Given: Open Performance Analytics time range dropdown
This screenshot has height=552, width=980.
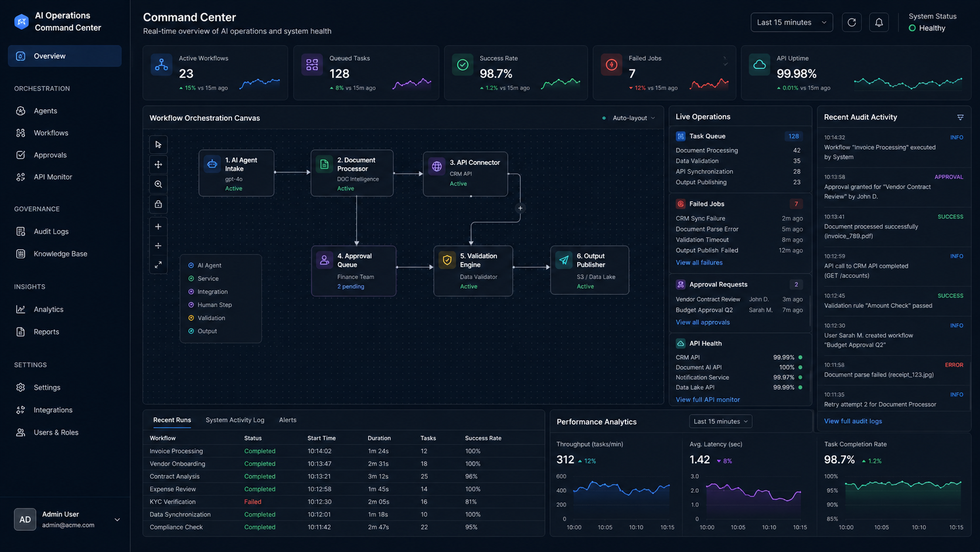Looking at the screenshot, I should coord(720,421).
